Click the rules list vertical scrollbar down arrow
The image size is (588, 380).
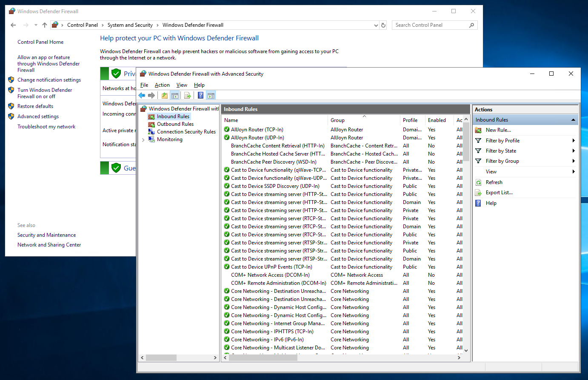tap(466, 350)
